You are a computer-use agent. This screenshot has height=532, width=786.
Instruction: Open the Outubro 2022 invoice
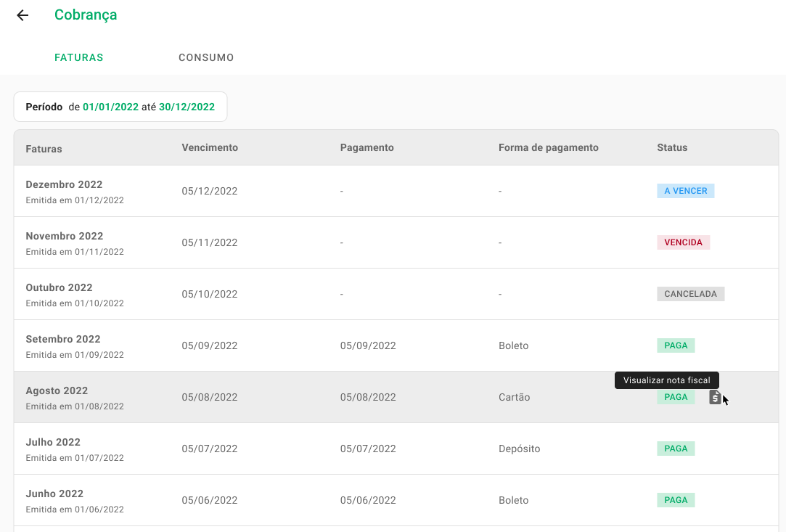coord(396,295)
